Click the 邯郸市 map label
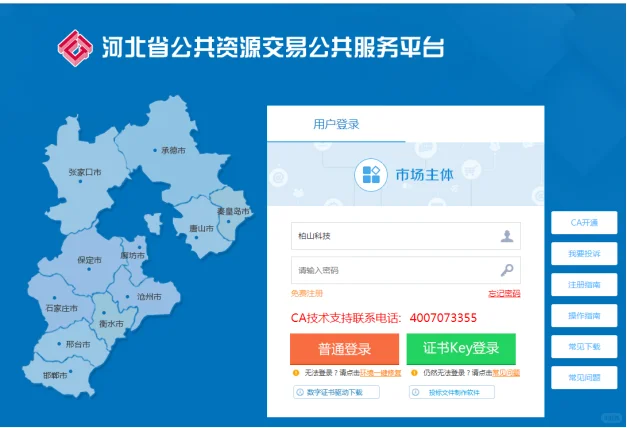 pyautogui.click(x=55, y=375)
